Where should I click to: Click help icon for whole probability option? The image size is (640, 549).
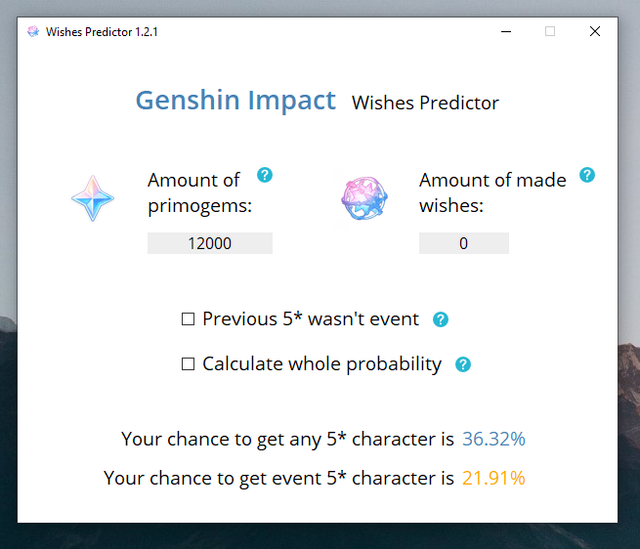coord(462,365)
